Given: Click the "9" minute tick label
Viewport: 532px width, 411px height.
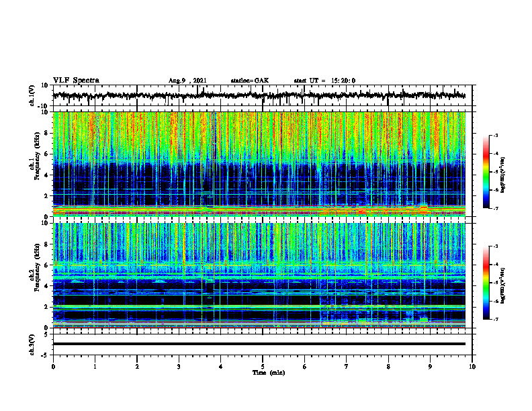Looking at the screenshot, I should [430, 367].
